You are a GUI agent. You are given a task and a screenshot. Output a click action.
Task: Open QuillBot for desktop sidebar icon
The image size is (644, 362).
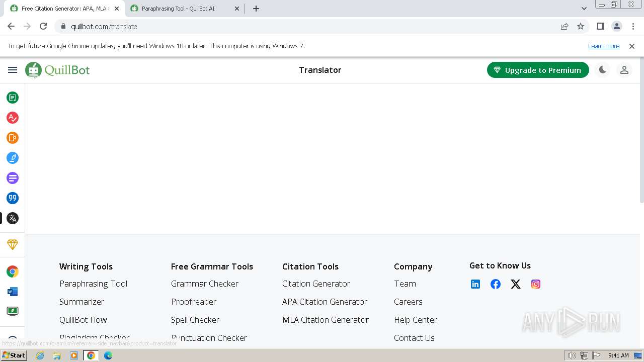point(13,312)
